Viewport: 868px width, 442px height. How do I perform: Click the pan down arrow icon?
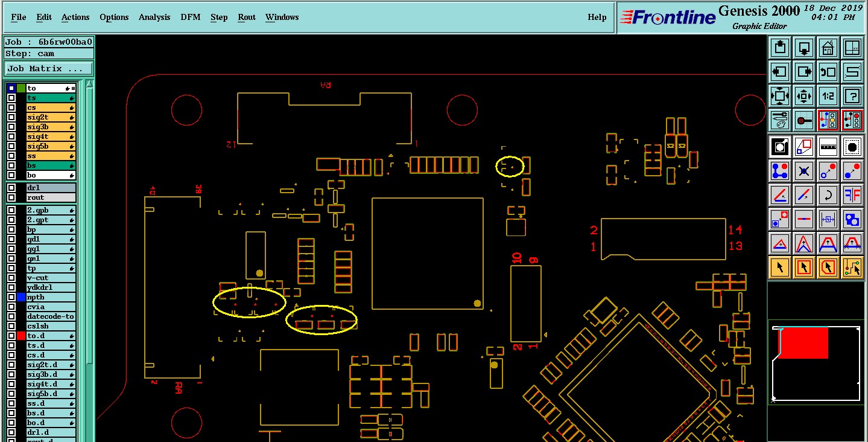point(804,48)
